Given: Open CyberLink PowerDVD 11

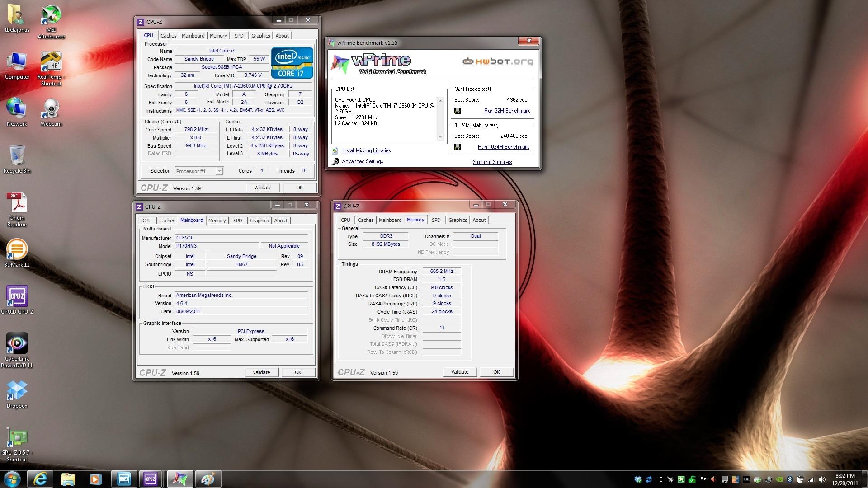Looking at the screenshot, I should [x=17, y=350].
